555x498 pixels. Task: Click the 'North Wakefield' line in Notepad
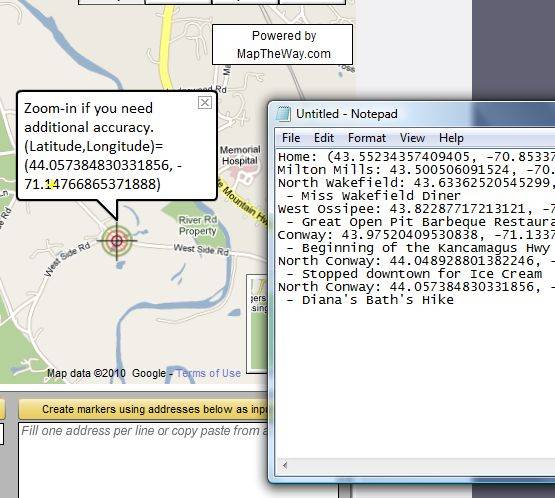point(416,183)
